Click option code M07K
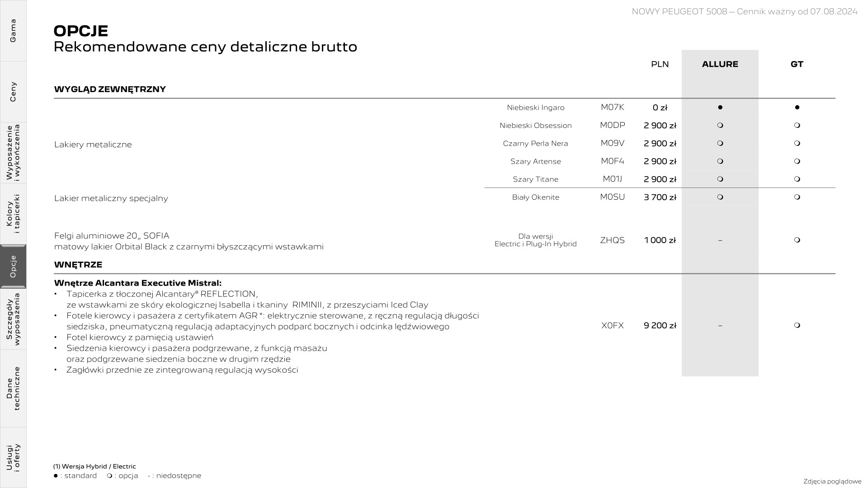This screenshot has height=488, width=868. click(x=613, y=107)
